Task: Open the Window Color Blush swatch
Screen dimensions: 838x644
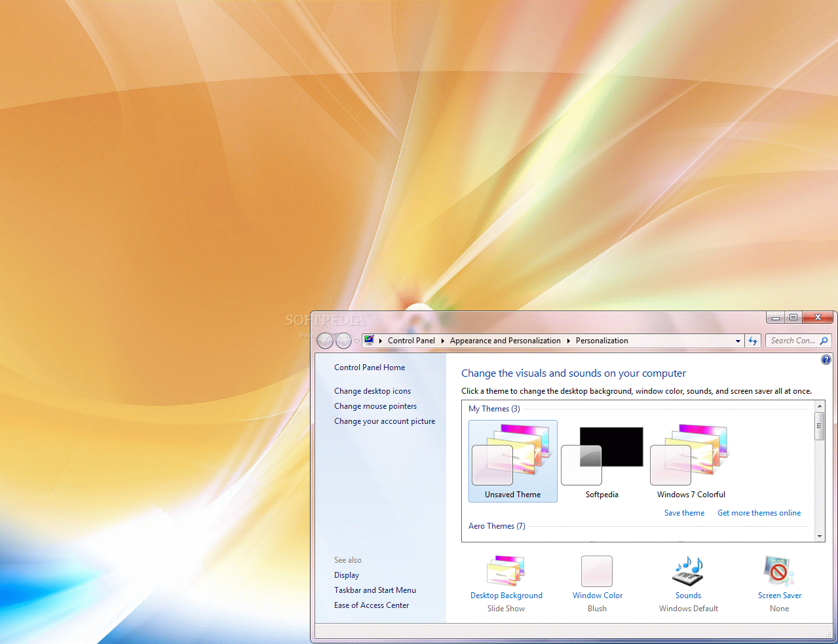Action: pyautogui.click(x=597, y=571)
